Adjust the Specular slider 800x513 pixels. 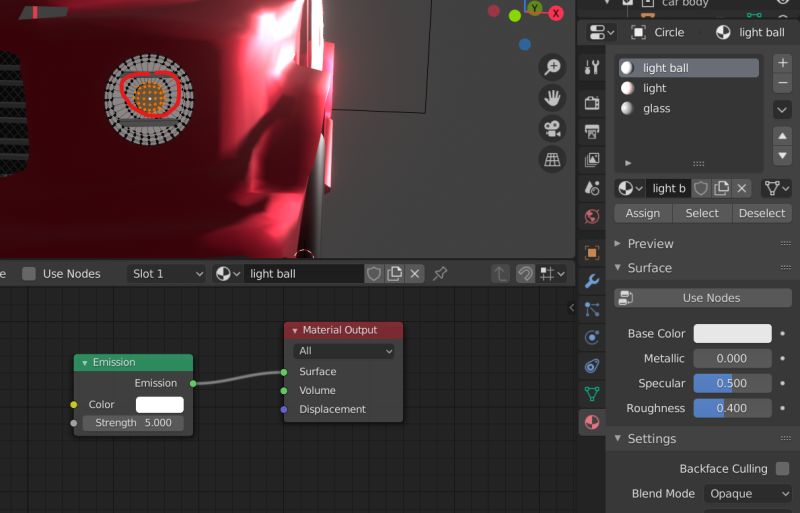tap(732, 383)
